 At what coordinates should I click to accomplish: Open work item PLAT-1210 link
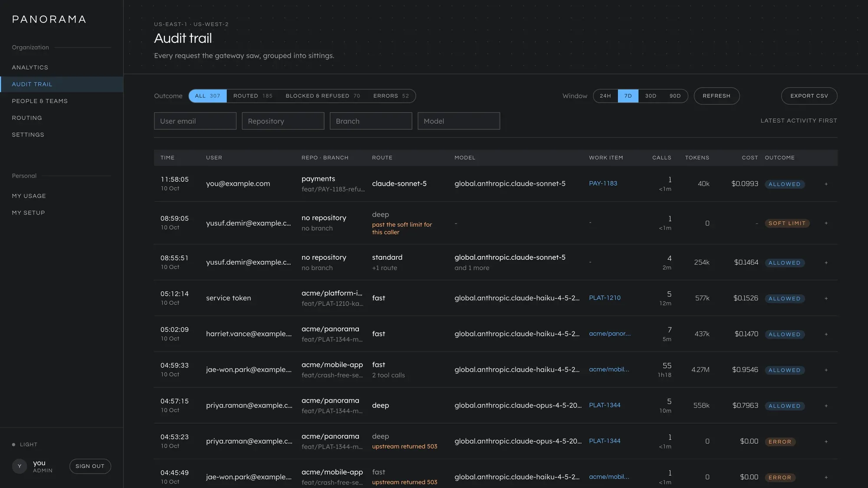point(605,298)
